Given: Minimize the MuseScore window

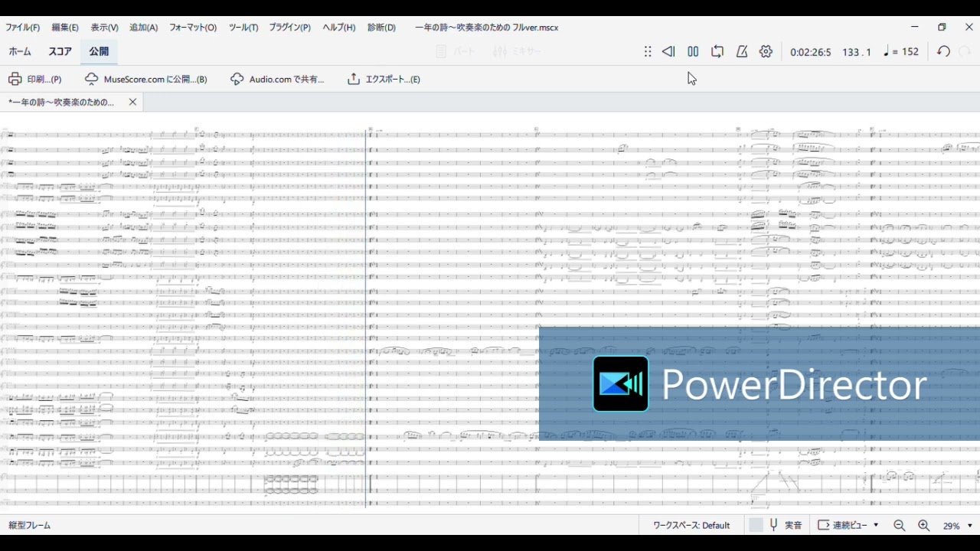Looking at the screenshot, I should pyautogui.click(x=914, y=27).
